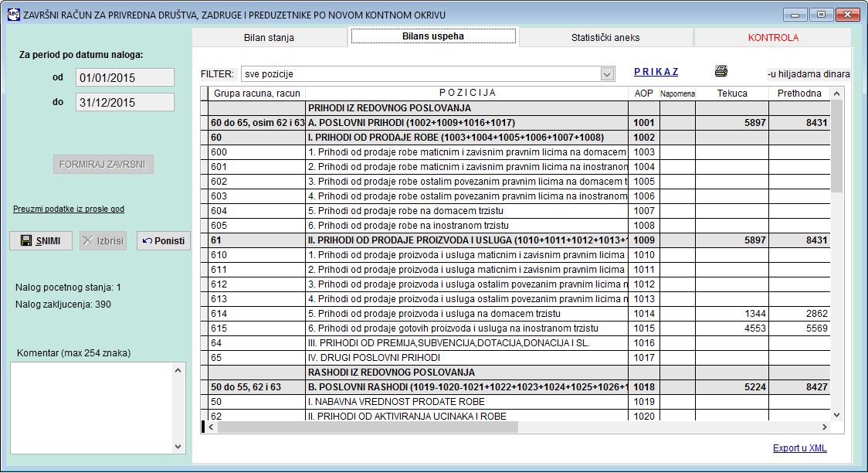Click the FORMIRAJ ZAVRSNI button
The width and height of the screenshot is (868, 473).
[103, 165]
